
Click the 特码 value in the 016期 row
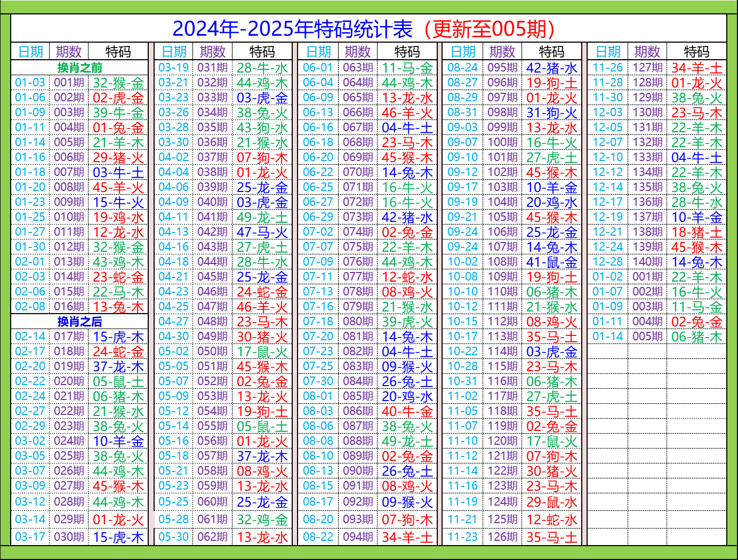coord(118,307)
